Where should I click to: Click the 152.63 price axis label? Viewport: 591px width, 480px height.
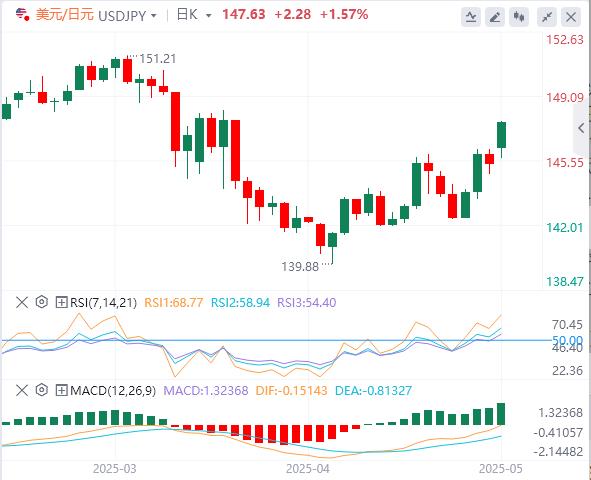pyautogui.click(x=565, y=40)
